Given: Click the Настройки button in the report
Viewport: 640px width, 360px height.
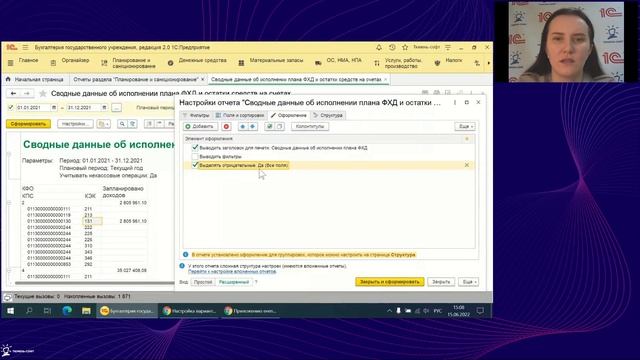Looking at the screenshot, I should (76, 124).
